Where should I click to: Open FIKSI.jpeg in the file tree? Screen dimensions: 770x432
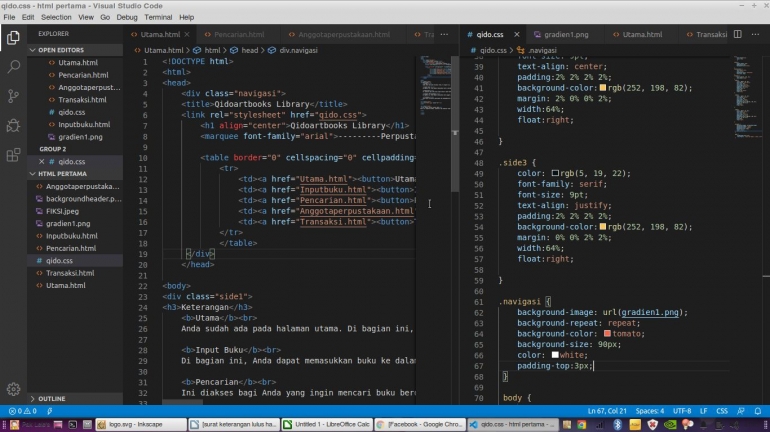(62, 211)
